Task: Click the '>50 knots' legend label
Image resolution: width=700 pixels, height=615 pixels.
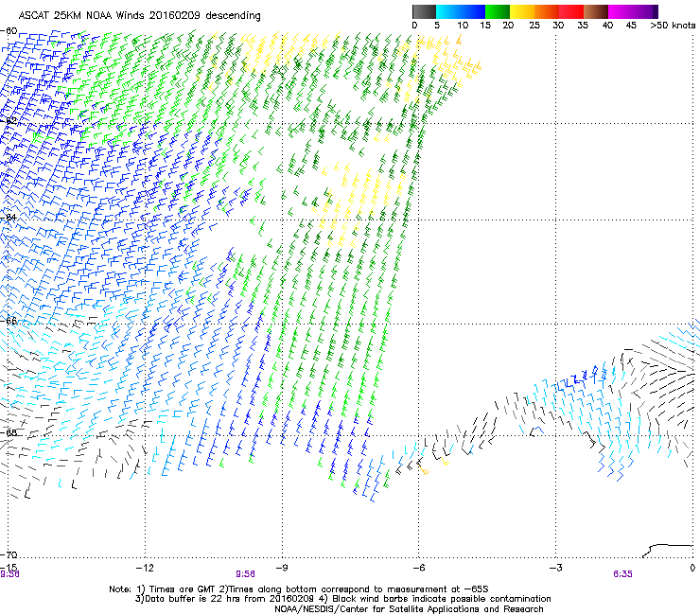Action: point(673,26)
